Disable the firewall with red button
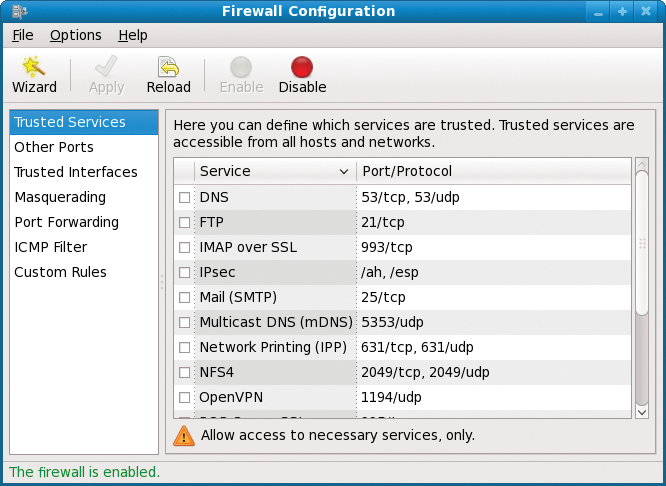Screen dimensions: 666x486 (302, 67)
